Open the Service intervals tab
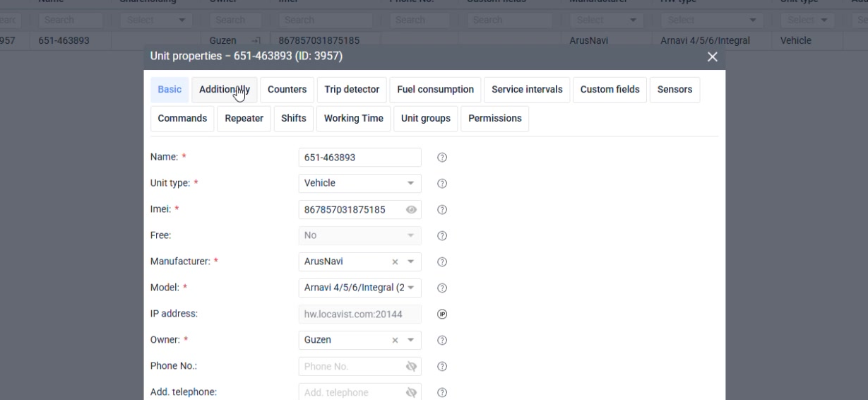This screenshot has height=400, width=868. 527,90
